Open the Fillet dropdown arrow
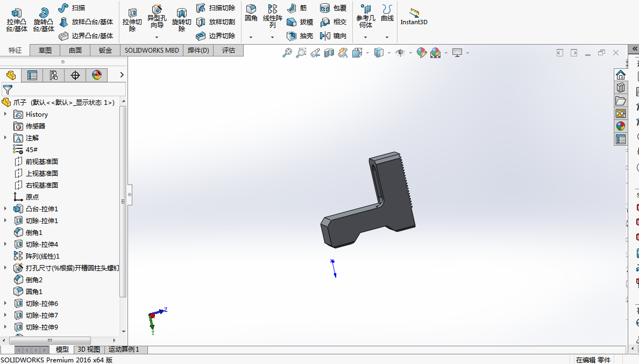Image resolution: width=639 pixels, height=364 pixels. point(251,37)
